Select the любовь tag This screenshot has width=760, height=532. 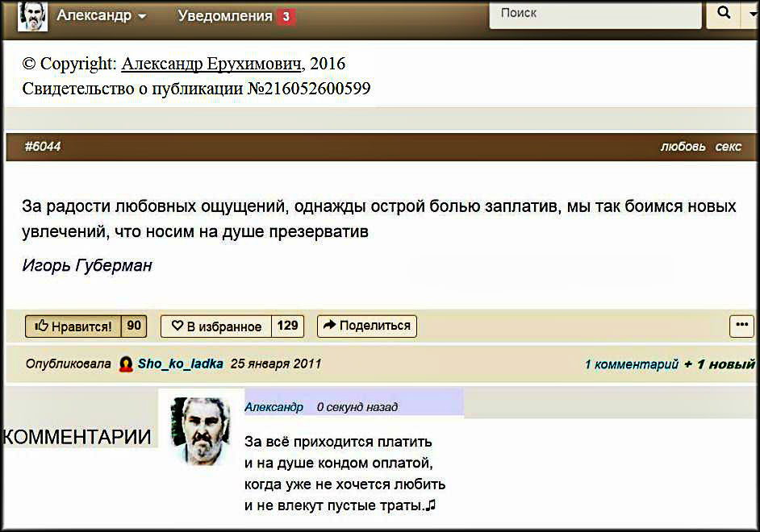tap(683, 146)
